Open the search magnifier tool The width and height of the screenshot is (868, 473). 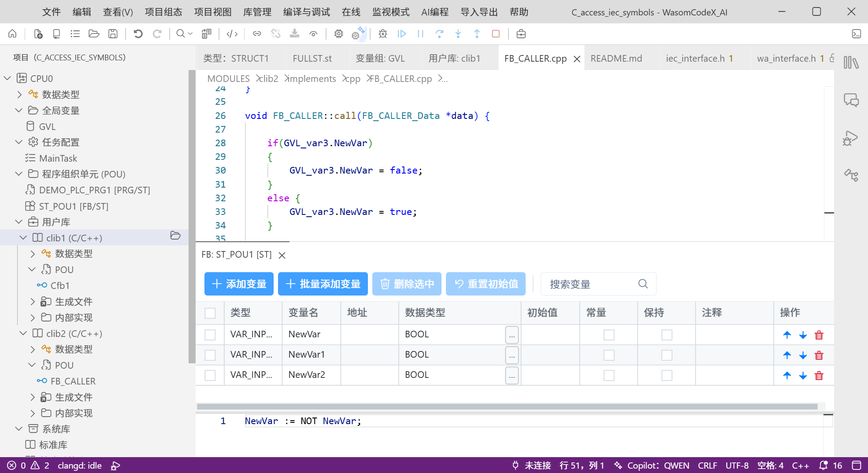181,34
